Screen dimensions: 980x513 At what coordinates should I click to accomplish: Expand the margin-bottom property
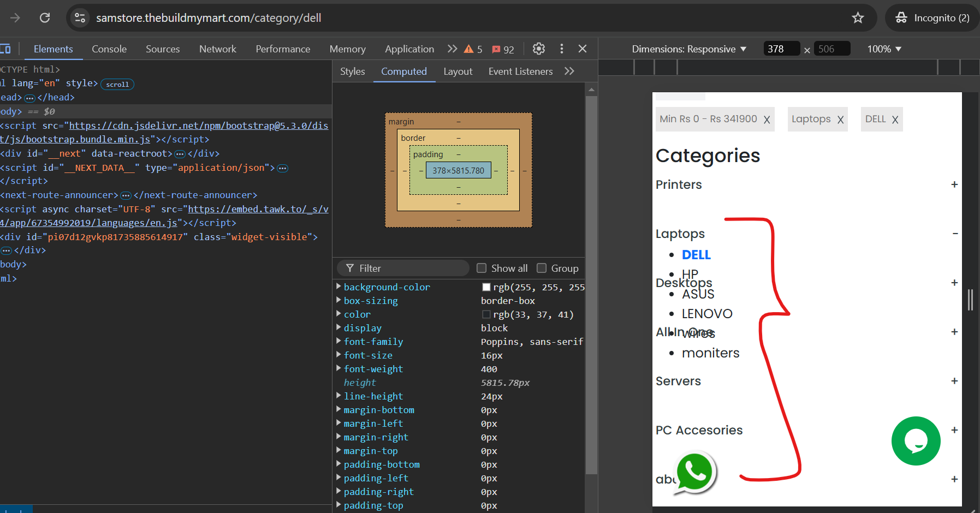pyautogui.click(x=338, y=409)
